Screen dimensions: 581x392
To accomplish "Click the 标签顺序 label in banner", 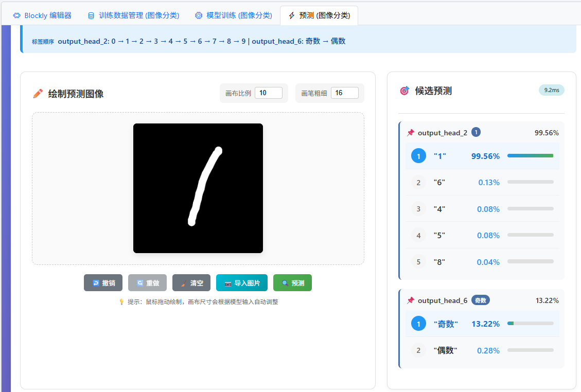I will [x=43, y=42].
